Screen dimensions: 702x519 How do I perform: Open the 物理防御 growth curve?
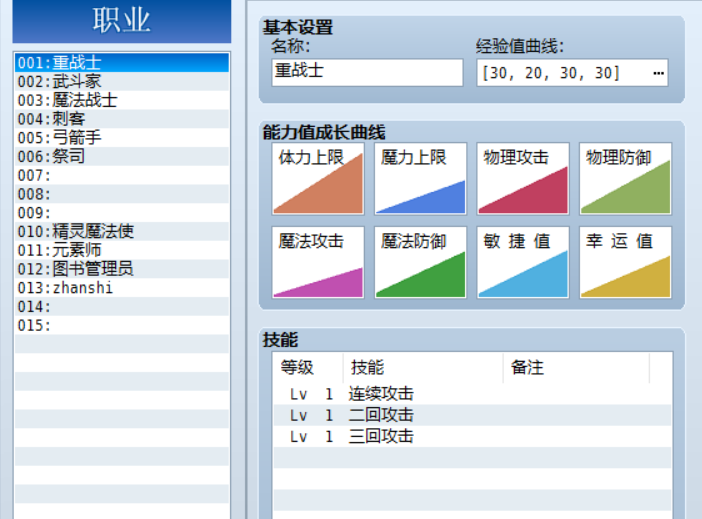(x=625, y=179)
